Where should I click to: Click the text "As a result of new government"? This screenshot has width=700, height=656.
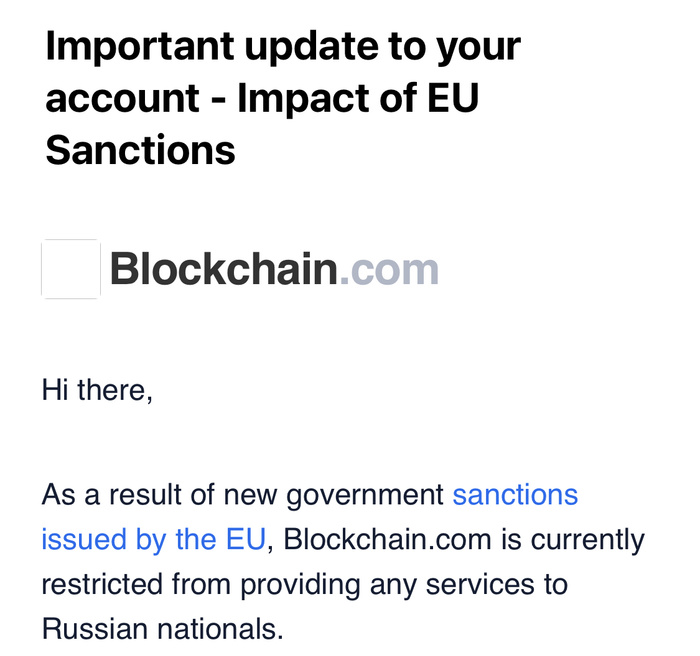tap(243, 494)
